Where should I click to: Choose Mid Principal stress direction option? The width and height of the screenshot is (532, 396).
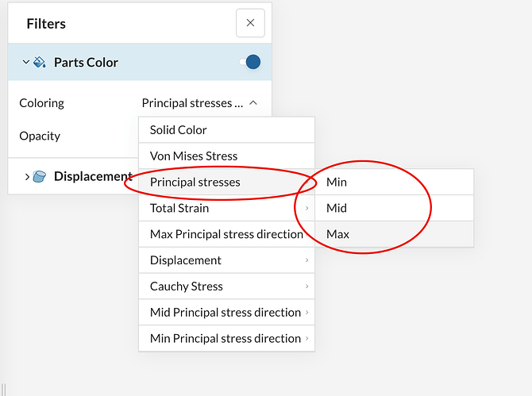click(x=226, y=313)
